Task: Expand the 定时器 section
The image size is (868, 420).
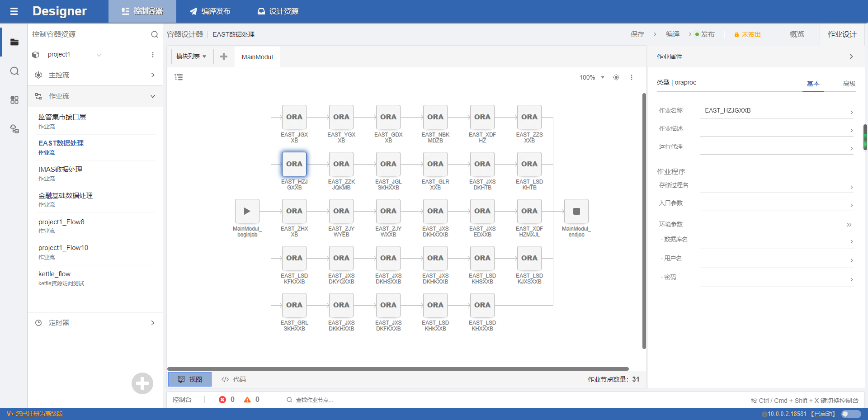Action: pyautogui.click(x=95, y=323)
